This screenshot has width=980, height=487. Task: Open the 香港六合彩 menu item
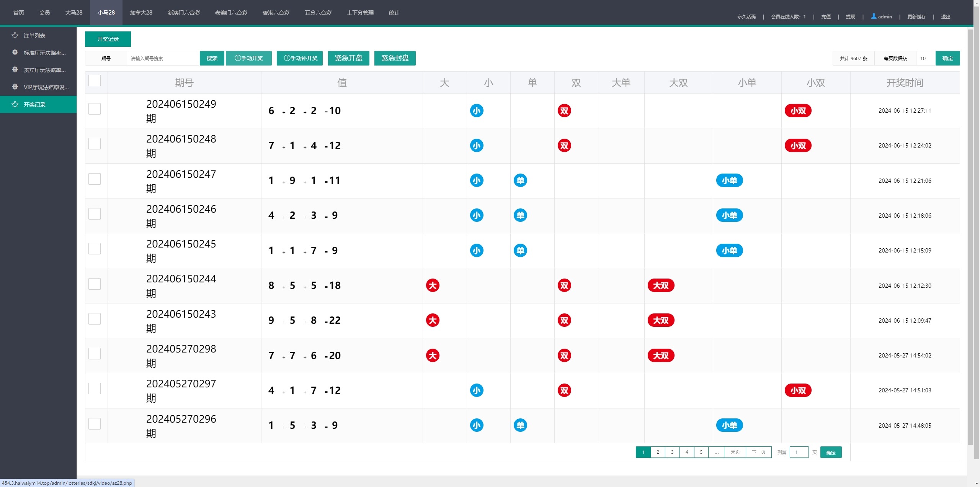tap(276, 13)
